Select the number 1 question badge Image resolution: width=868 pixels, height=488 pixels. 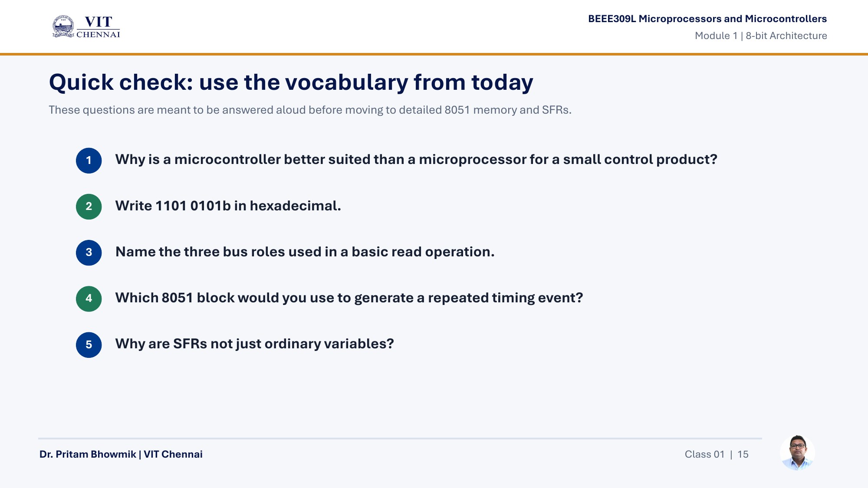(89, 160)
